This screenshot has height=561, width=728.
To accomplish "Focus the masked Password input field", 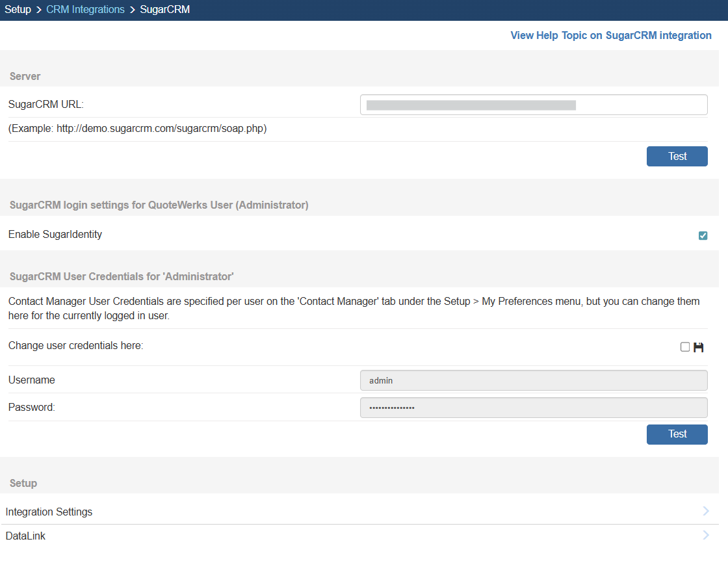I will 533,408.
